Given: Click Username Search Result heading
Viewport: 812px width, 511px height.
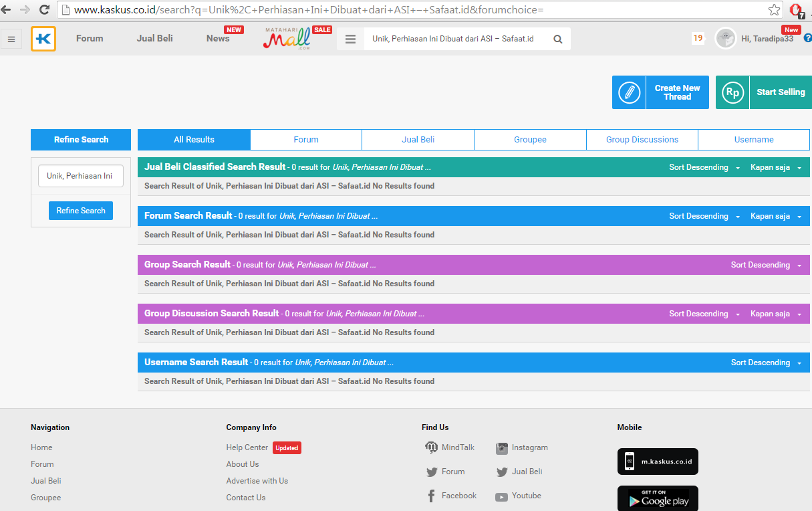Looking at the screenshot, I should click(x=196, y=362).
